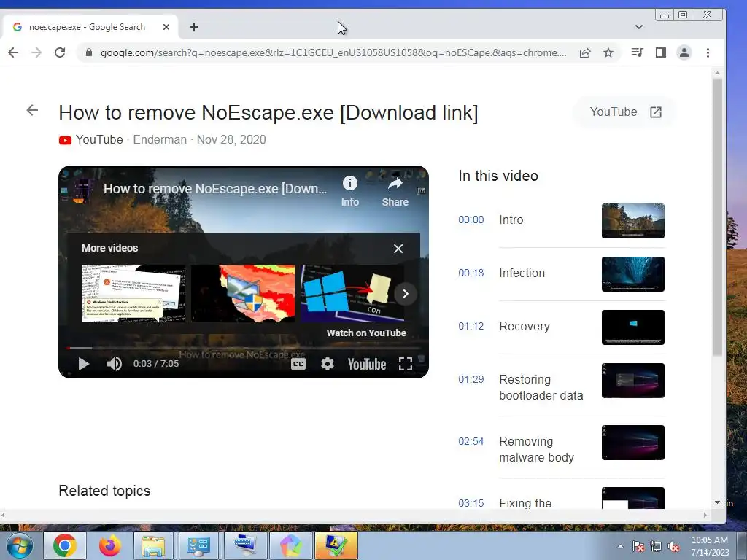Open media controls icon in Chrome toolbar
Screen dimensions: 747x560
[637, 52]
